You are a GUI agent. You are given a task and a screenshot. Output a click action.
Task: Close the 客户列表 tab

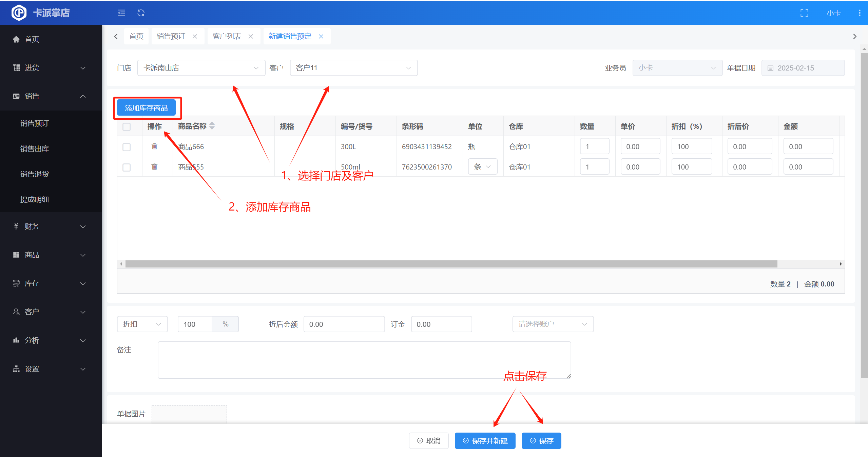click(251, 37)
